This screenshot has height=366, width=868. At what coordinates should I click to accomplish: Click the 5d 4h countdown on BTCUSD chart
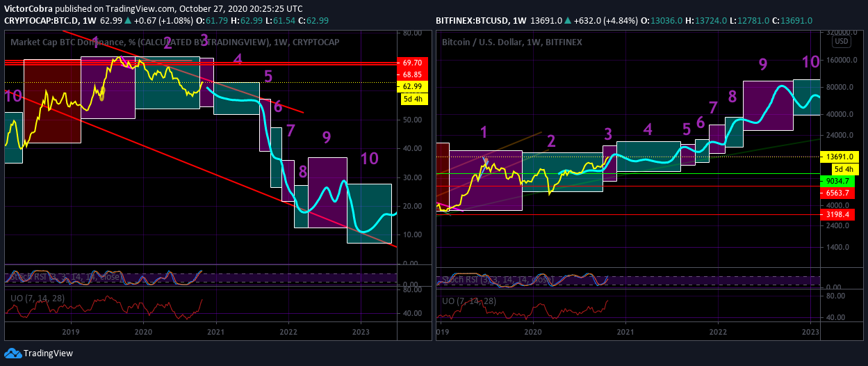845,168
